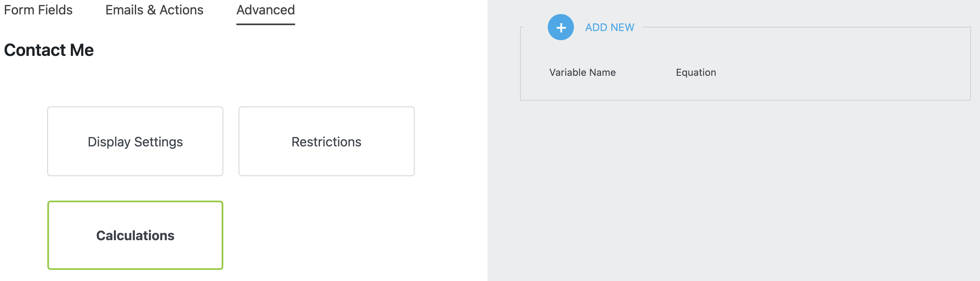Viewport: 980px width, 281px height.
Task: Open the Display Settings card
Action: point(135,141)
